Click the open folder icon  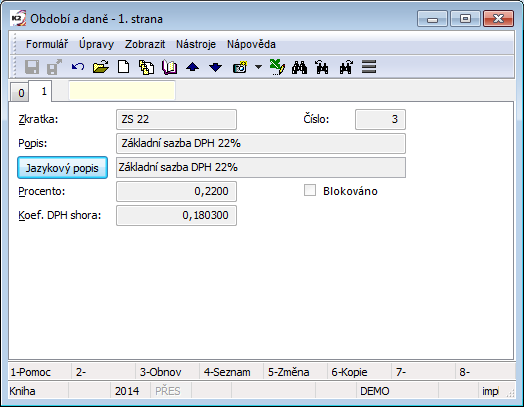[x=101, y=67]
